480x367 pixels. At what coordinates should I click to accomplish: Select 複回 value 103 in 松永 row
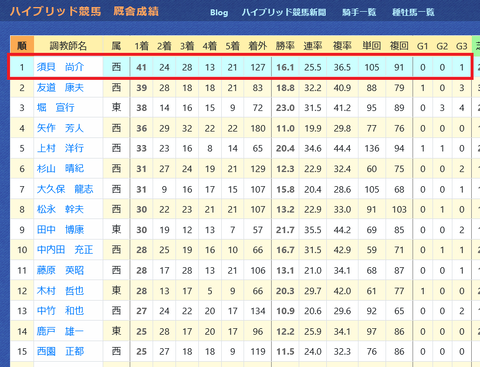(399, 209)
